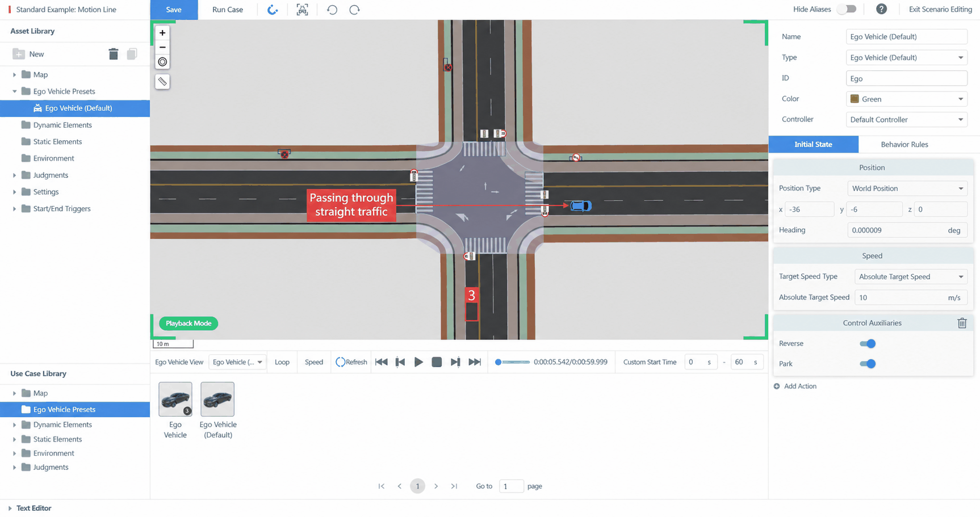Zoom out of the map view
Screen dimensions: 980x517
click(162, 47)
